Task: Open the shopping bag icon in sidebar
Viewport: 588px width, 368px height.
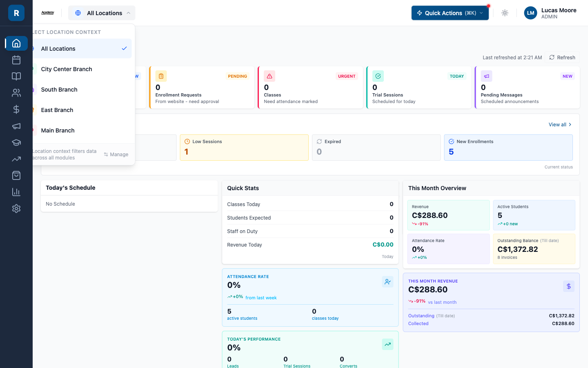Action: tap(16, 175)
